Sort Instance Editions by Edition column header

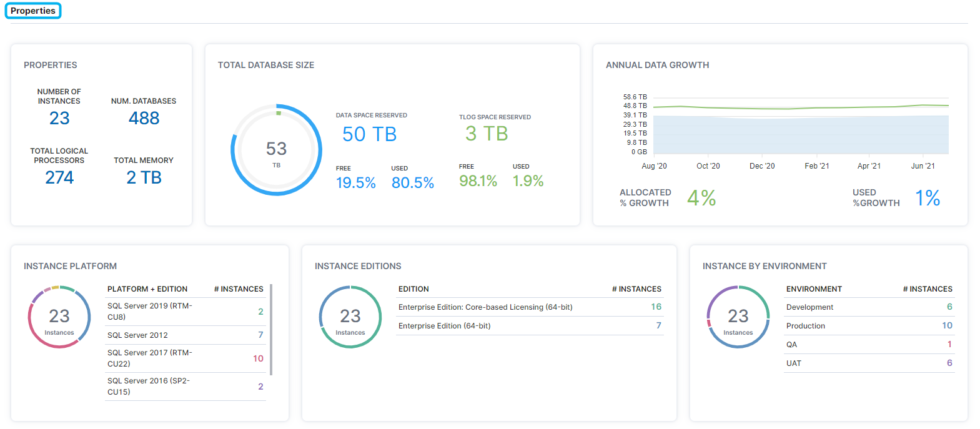(413, 289)
